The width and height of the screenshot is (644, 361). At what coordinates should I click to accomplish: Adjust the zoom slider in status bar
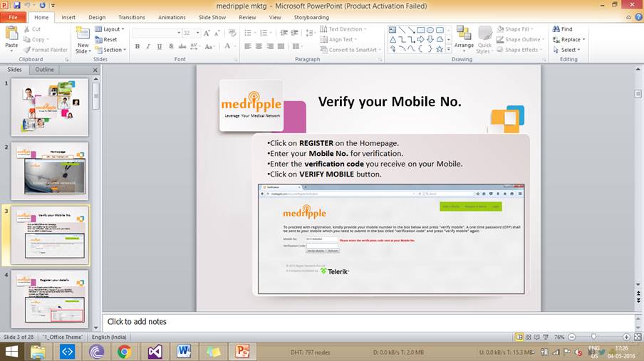coord(594,337)
